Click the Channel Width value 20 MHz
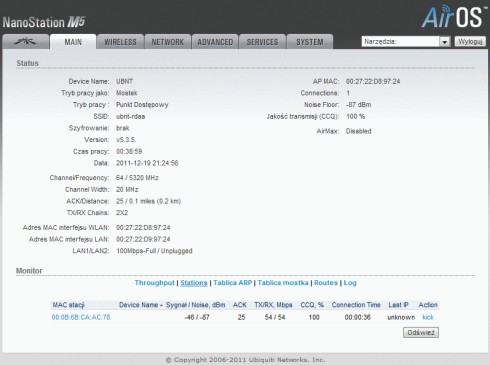Screen dimensions: 490x365 pos(127,189)
